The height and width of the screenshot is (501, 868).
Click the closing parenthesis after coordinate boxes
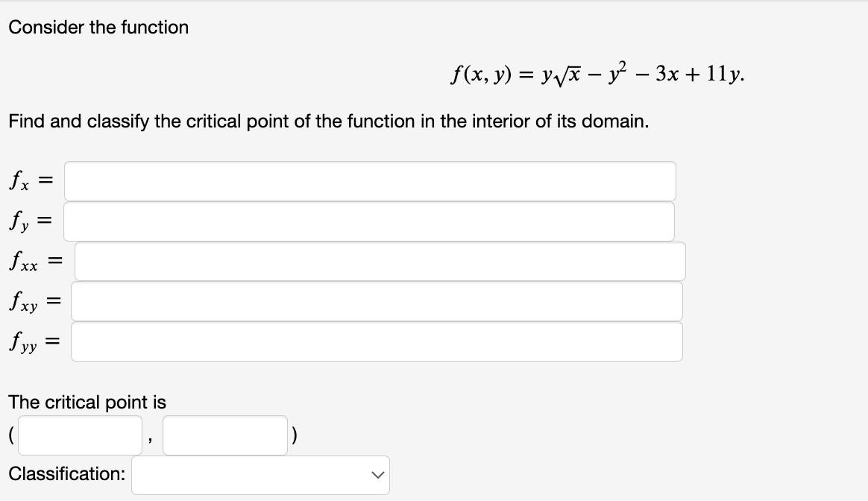[x=295, y=435]
